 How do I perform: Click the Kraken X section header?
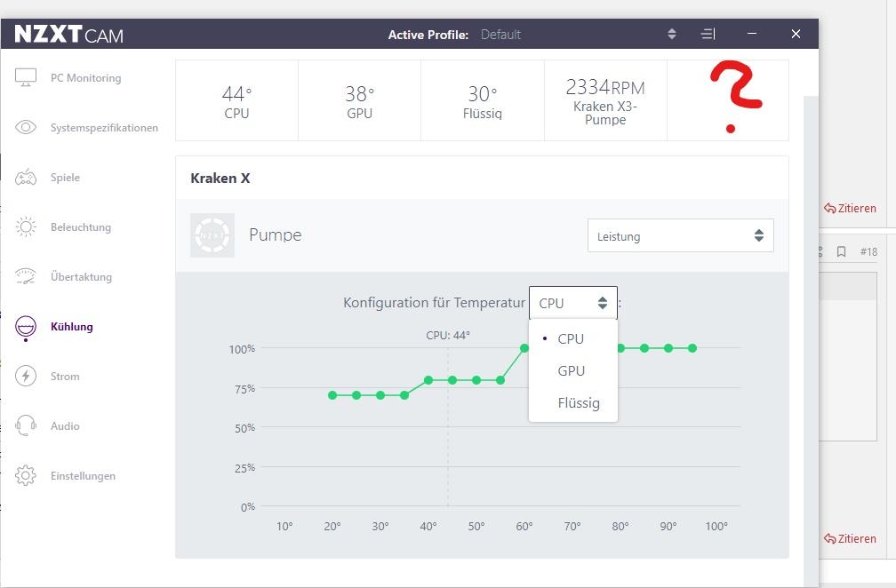tap(220, 179)
